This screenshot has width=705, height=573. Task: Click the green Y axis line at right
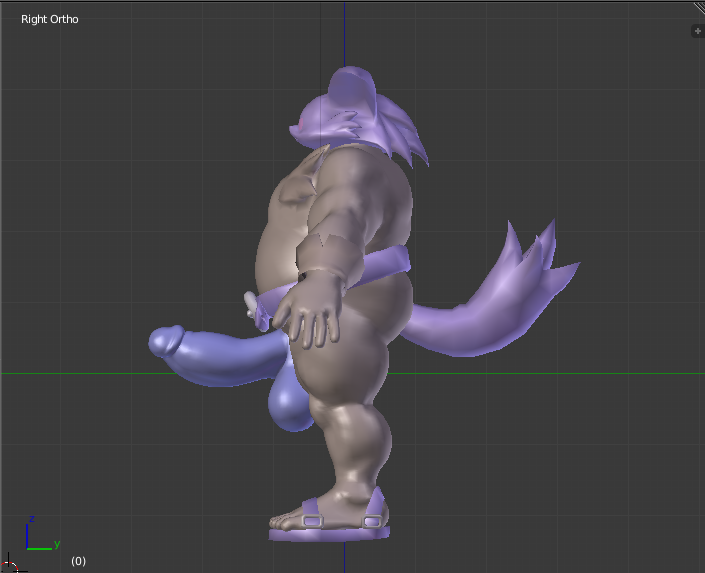[546, 373]
